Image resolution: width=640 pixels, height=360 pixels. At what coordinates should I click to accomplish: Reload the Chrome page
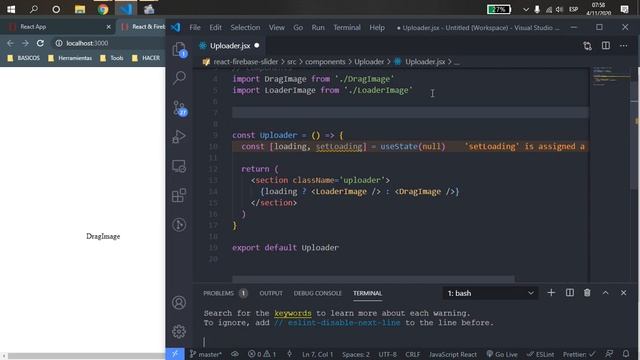[40, 43]
